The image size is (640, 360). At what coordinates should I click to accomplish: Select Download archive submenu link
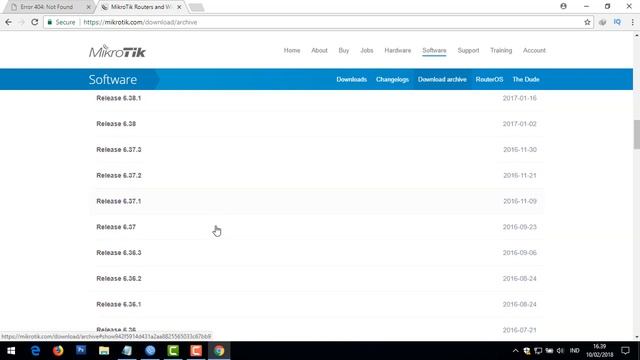click(x=442, y=80)
